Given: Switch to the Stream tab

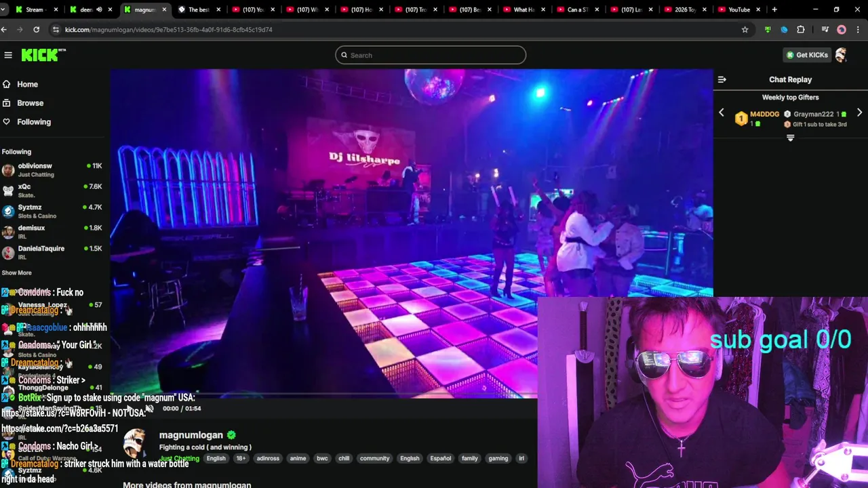Looking at the screenshot, I should tap(37, 9).
